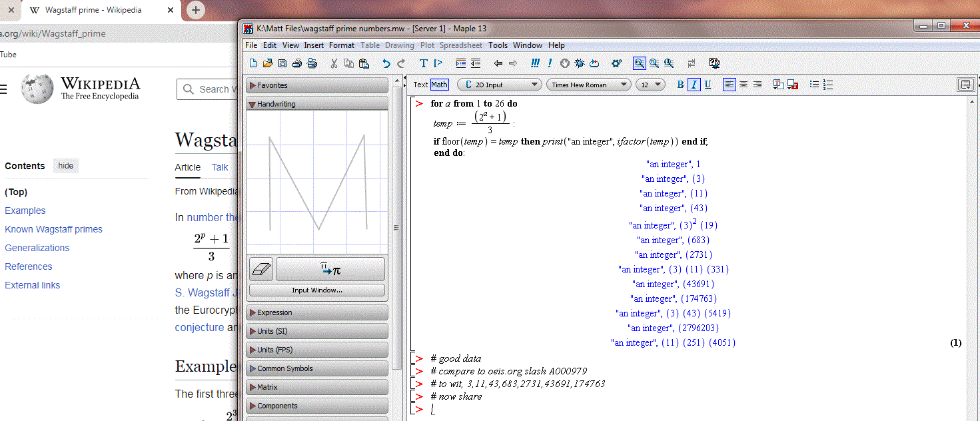980x421 pixels.
Task: Expand the Units (SI) palette
Action: (317, 331)
